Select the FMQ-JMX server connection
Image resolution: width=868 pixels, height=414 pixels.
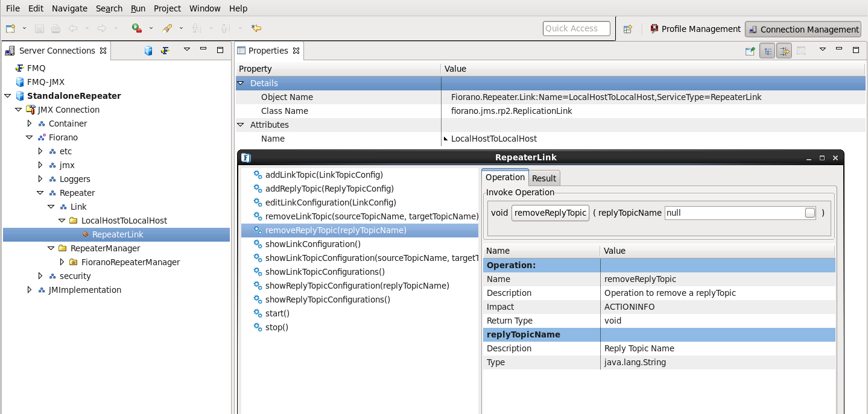click(x=46, y=82)
